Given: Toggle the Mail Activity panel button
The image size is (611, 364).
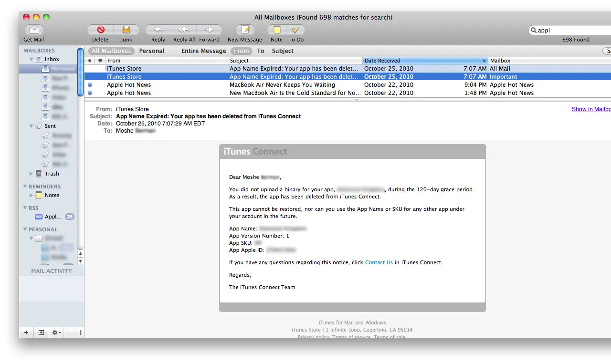Looking at the screenshot, I should (x=41, y=333).
